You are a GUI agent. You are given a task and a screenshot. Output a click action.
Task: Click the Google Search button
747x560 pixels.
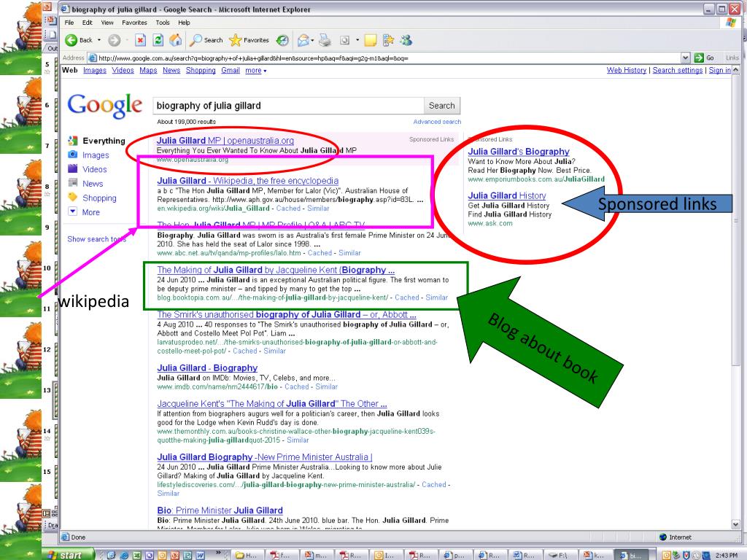click(x=441, y=106)
